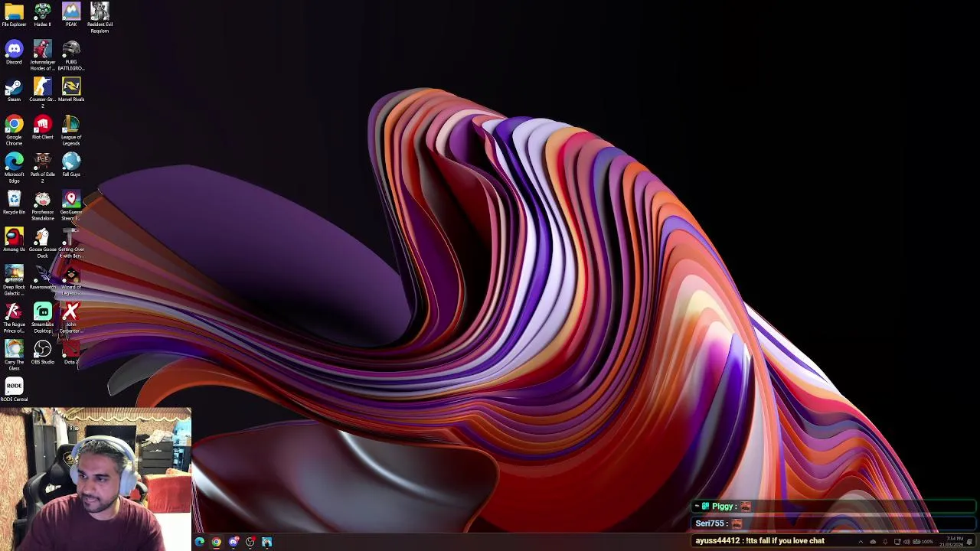Open the RODE Central shortcut
The image size is (980, 551).
[x=14, y=390]
